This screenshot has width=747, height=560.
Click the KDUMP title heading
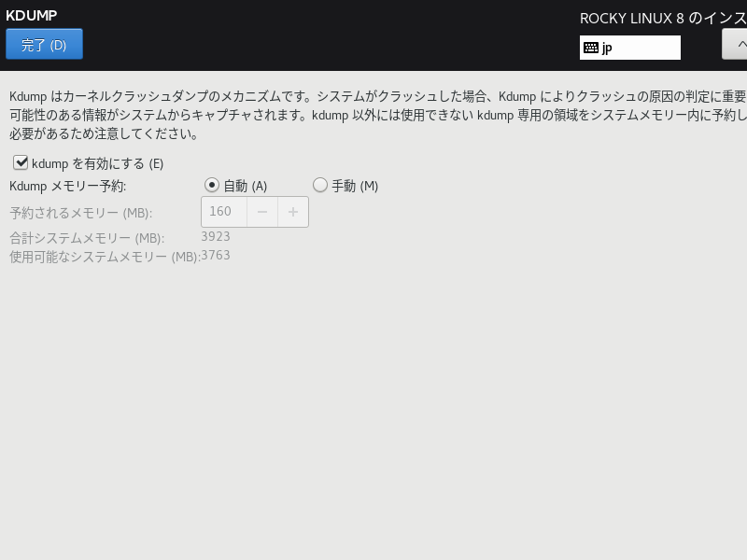click(x=32, y=16)
